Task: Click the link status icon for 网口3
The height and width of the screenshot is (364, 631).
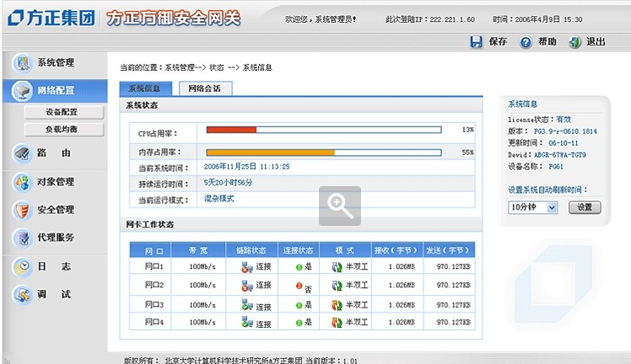Action: pyautogui.click(x=246, y=305)
